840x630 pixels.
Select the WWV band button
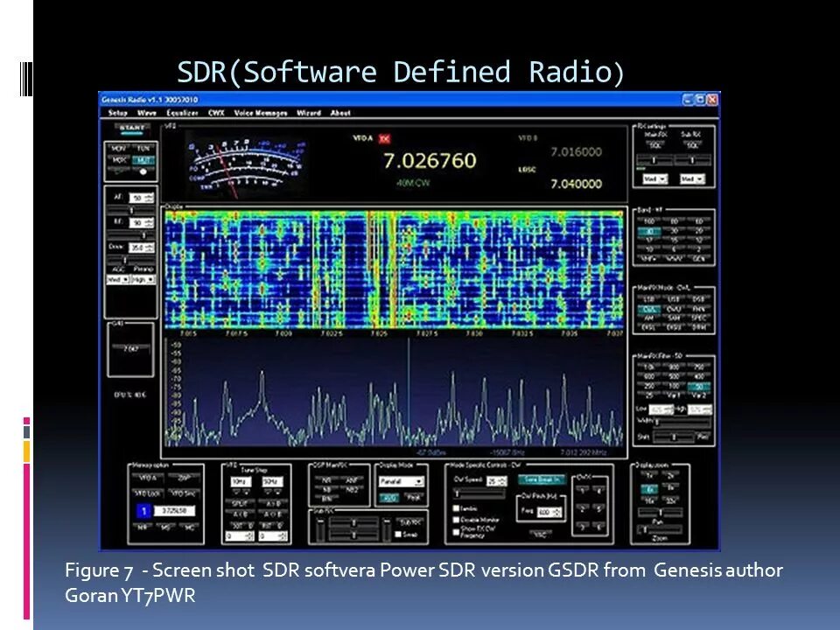pyautogui.click(x=675, y=259)
